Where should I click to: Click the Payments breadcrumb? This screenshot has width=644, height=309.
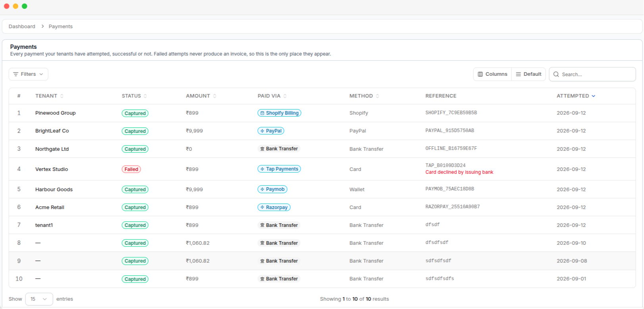click(61, 27)
